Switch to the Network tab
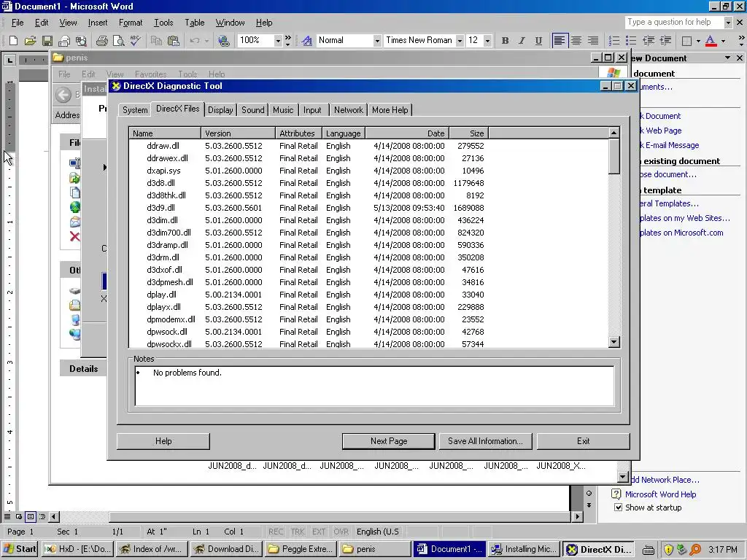The width and height of the screenshot is (747, 560). (x=349, y=110)
